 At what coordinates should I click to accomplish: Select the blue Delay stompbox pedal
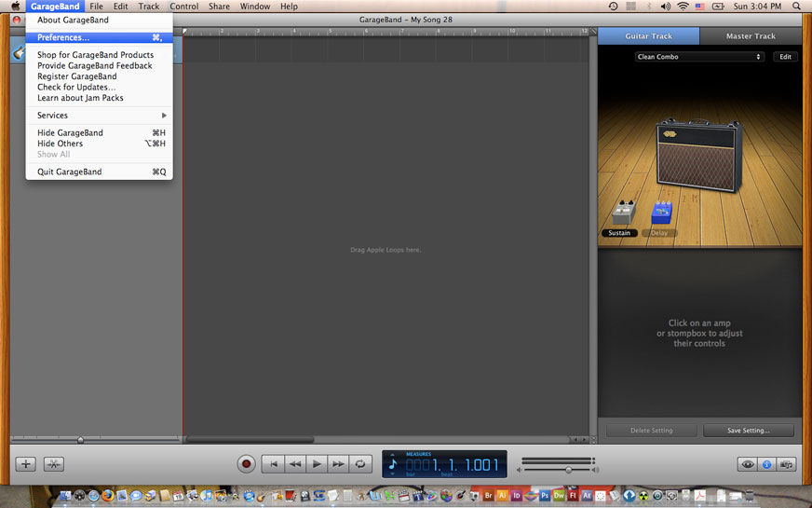(x=661, y=213)
